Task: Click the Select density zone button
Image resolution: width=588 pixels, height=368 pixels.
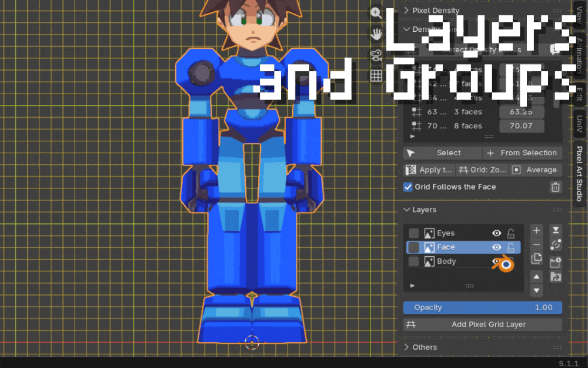Action: [443, 153]
